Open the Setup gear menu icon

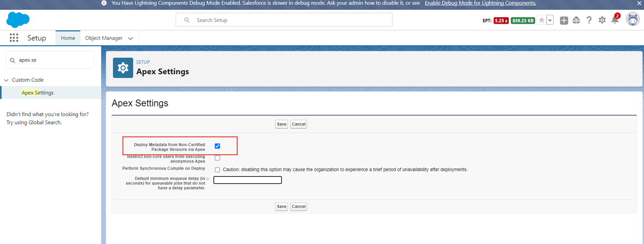click(x=602, y=20)
